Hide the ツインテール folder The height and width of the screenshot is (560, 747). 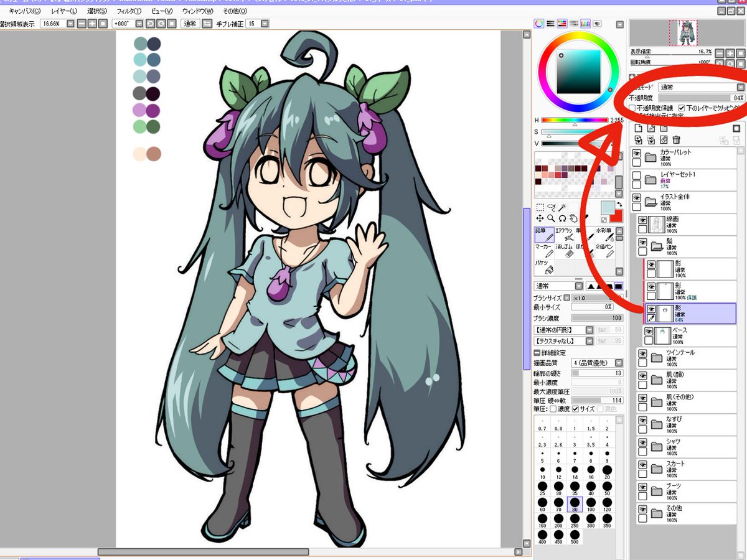pyautogui.click(x=642, y=354)
